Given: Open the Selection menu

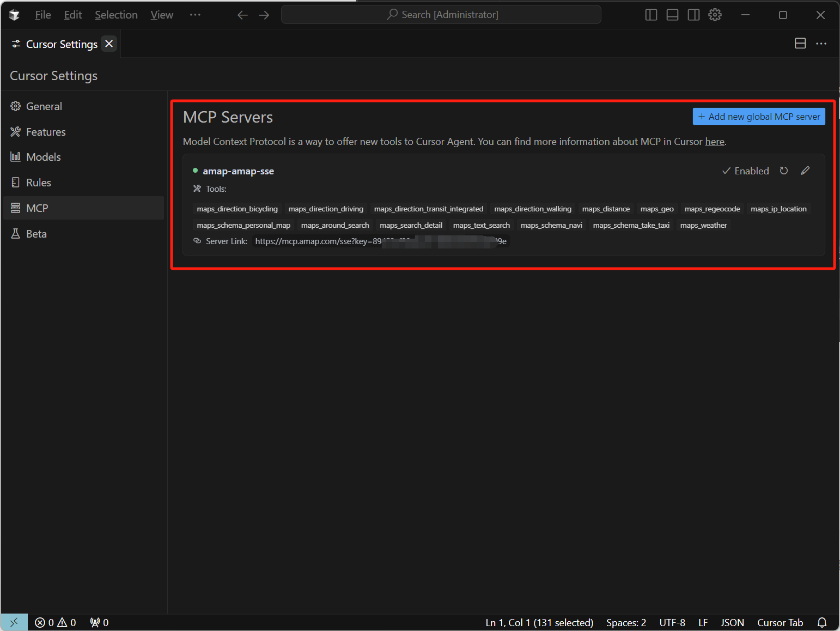Looking at the screenshot, I should point(116,15).
